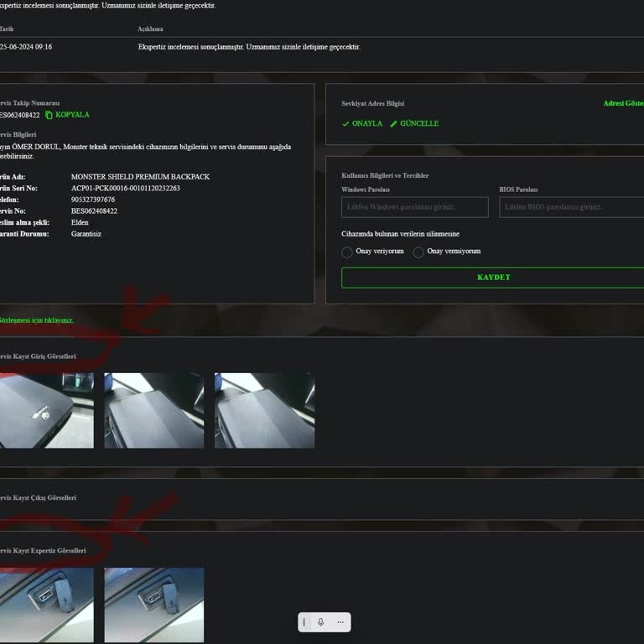Focus the BIOS Parolası input field
The image size is (644, 644).
(x=571, y=207)
